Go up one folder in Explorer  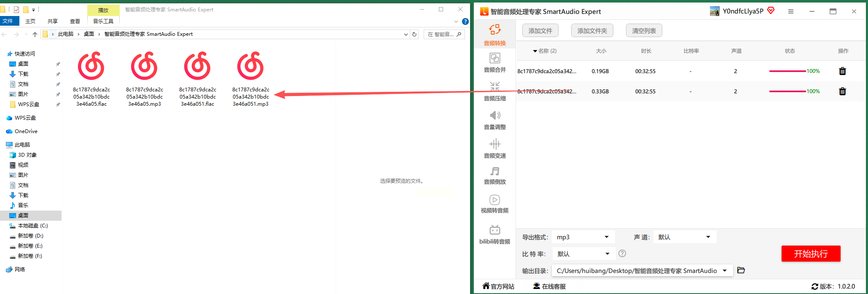[35, 34]
